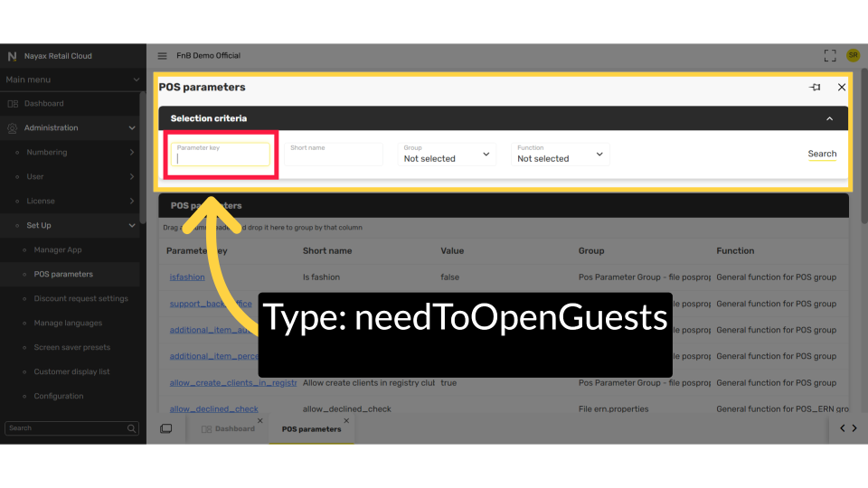Click the Search button

[x=822, y=155]
